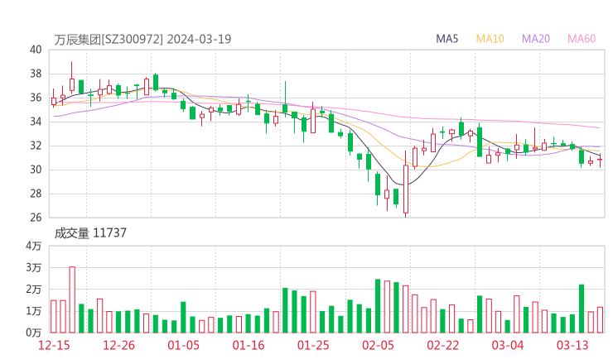613x364 pixels.
Task: Click the price axis value 28
Action: click(x=36, y=194)
